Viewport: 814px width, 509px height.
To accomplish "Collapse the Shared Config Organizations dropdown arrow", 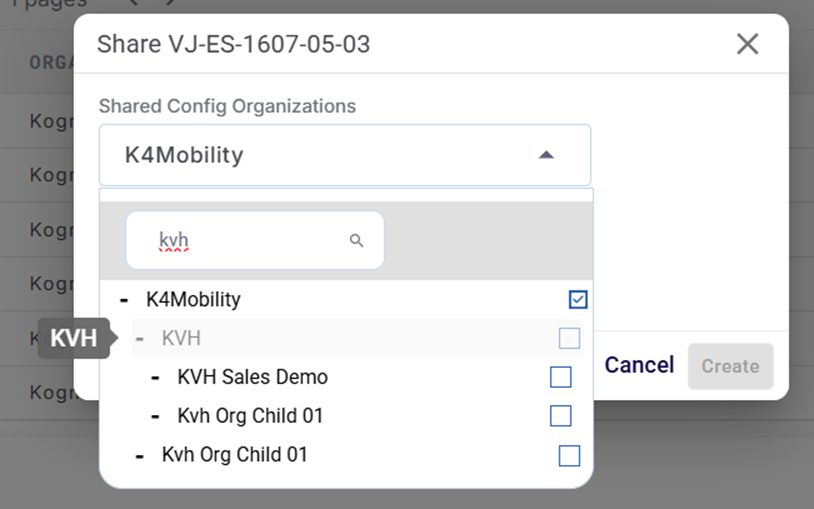I will (x=545, y=155).
